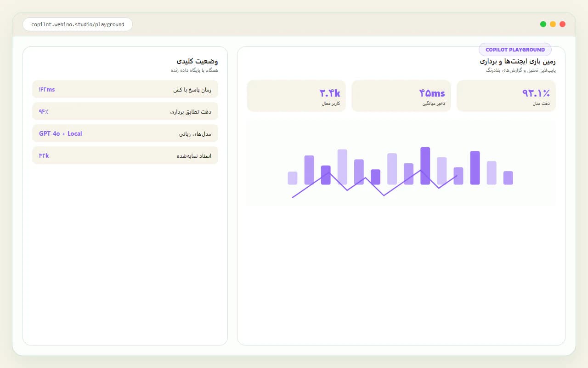The width and height of the screenshot is (588, 368).
Task: Click the اسناد نمایه‌شده label
Action: pos(194,156)
